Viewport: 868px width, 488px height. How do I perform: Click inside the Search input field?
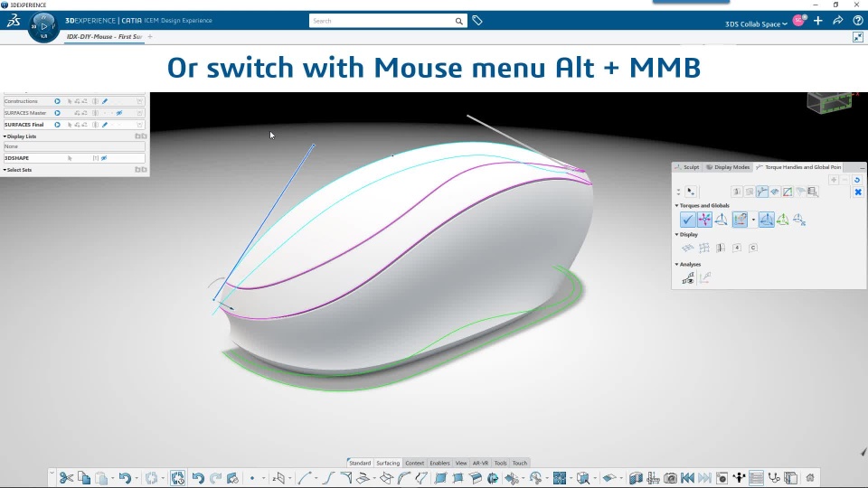pyautogui.click(x=382, y=21)
